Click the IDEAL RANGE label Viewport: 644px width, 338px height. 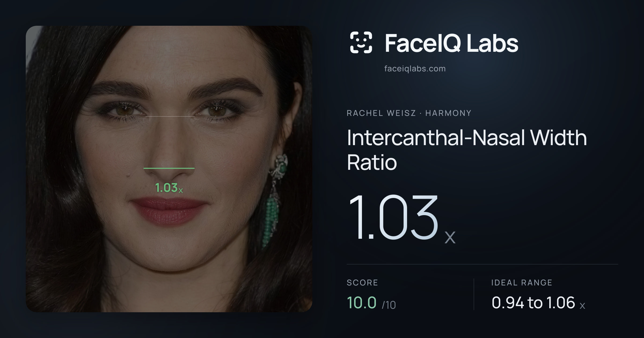pos(522,282)
